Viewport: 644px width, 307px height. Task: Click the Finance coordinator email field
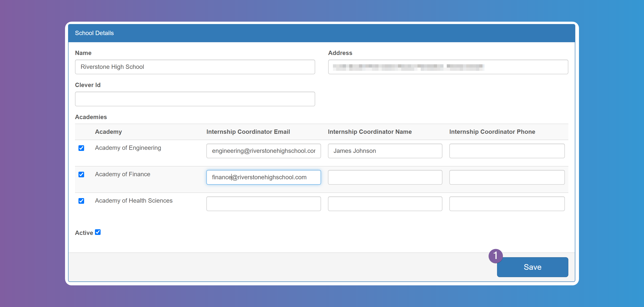[x=263, y=177]
